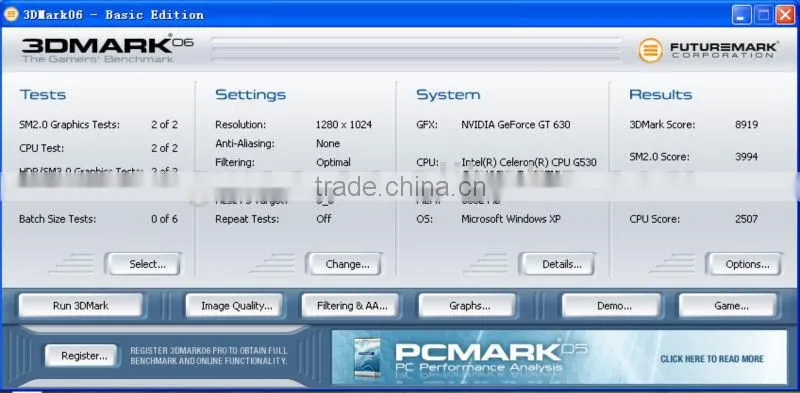Open Filtering & AA tool

[351, 306]
